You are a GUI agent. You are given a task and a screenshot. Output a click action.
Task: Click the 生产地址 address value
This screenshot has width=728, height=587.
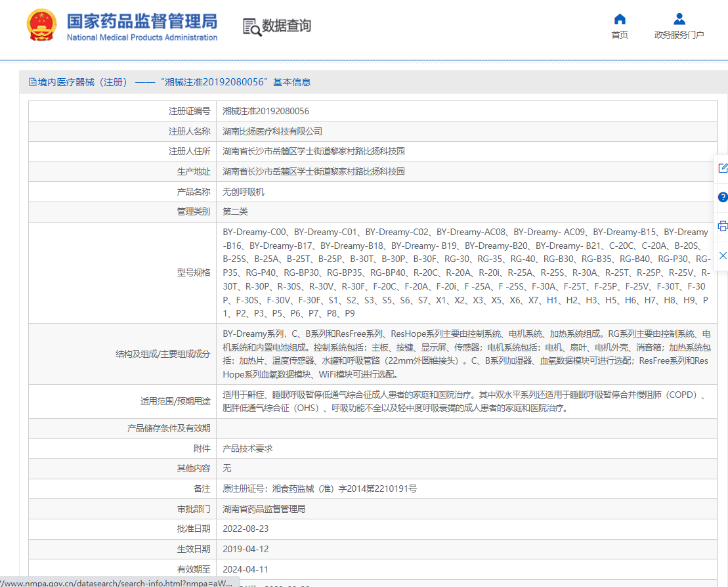[x=314, y=172]
